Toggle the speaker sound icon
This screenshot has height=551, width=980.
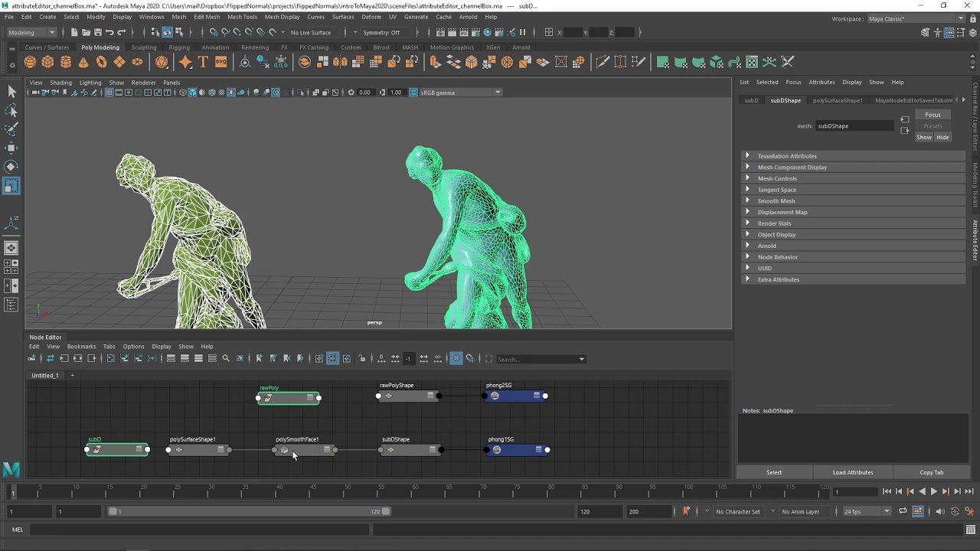(940, 511)
